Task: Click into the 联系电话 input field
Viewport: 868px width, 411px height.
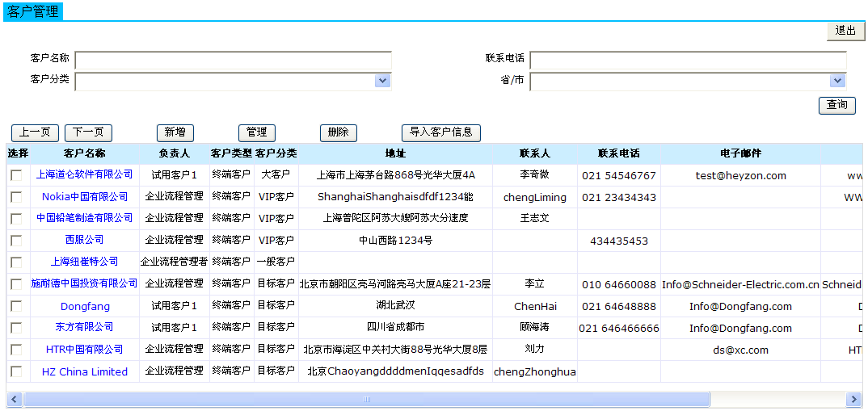Action: pyautogui.click(x=688, y=61)
